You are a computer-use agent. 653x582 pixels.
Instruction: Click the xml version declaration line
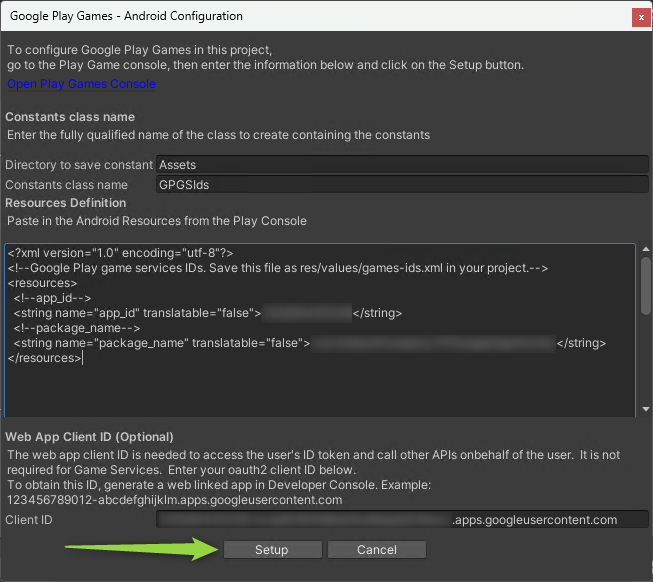pos(120,253)
